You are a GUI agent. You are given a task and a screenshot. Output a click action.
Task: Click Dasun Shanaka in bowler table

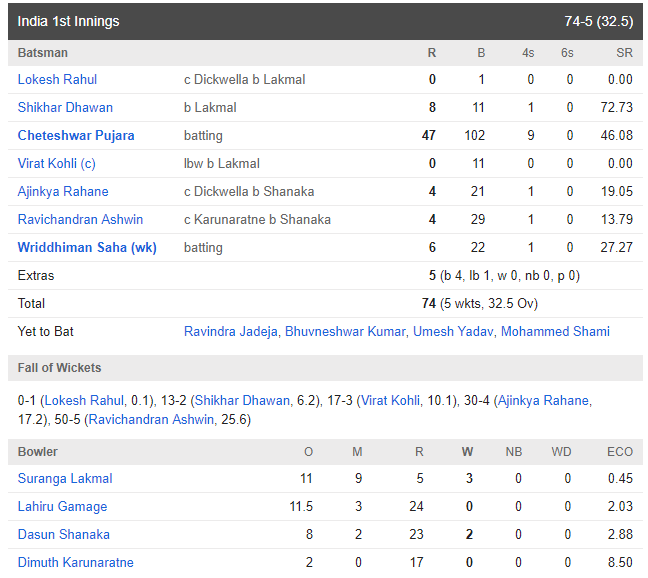coord(63,534)
